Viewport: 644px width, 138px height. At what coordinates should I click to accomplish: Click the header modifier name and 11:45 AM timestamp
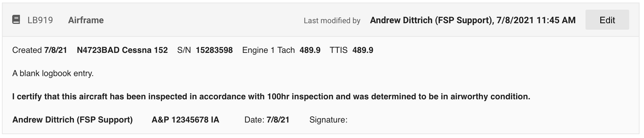tap(473, 20)
